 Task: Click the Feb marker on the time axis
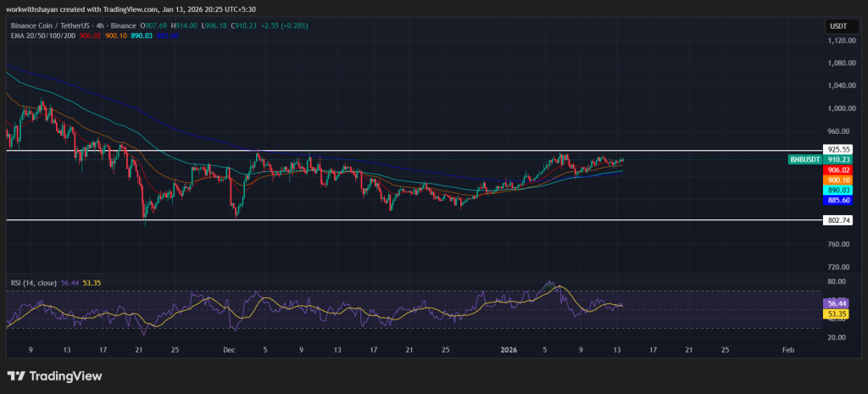tap(787, 349)
